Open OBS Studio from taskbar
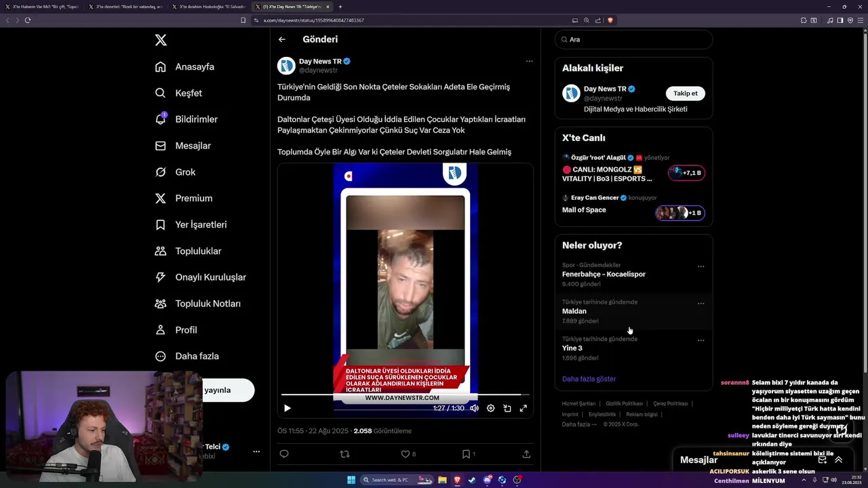868x488 pixels. (x=517, y=480)
